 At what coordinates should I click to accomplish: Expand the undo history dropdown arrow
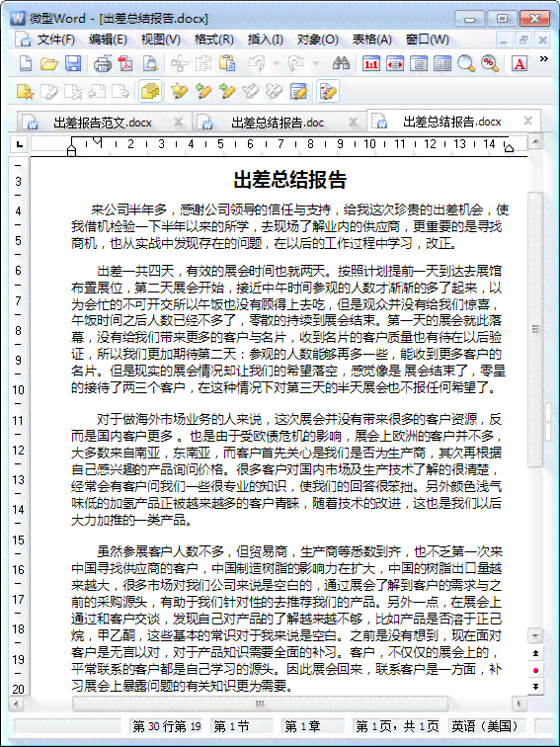click(276, 63)
